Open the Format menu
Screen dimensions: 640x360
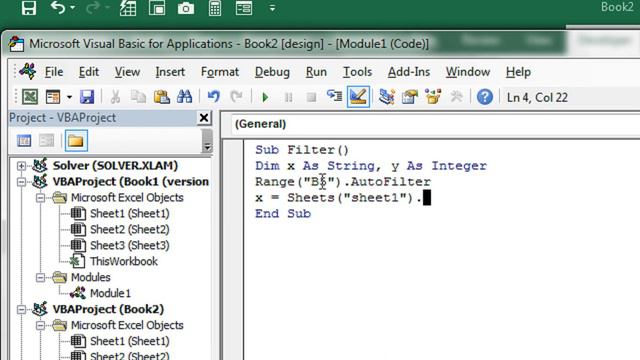[x=220, y=72]
